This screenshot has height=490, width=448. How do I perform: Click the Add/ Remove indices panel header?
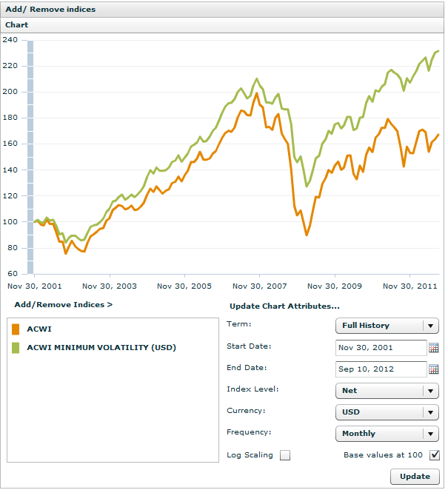(50, 10)
